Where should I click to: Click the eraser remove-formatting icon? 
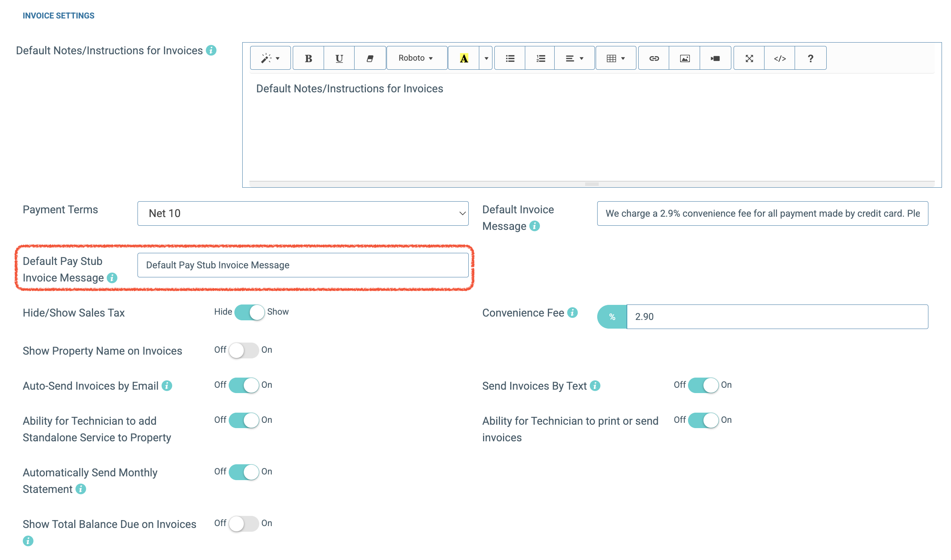click(370, 58)
